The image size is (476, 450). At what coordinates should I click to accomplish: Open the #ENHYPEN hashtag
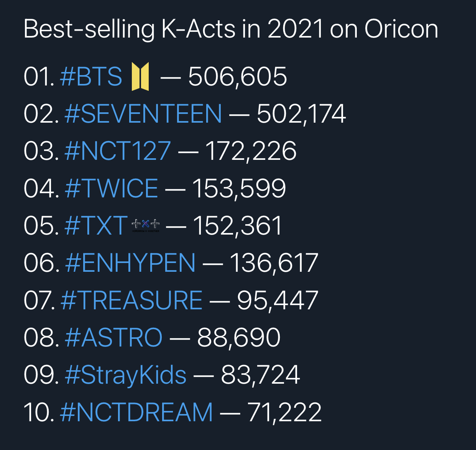click(130, 263)
